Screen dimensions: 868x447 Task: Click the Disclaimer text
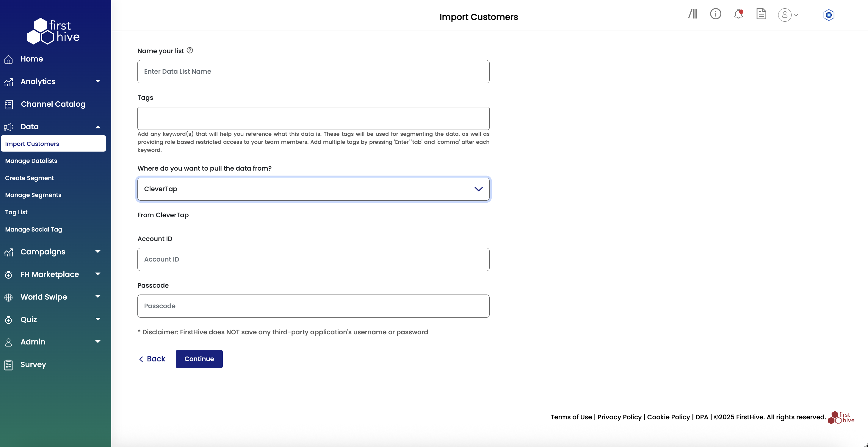pyautogui.click(x=283, y=332)
